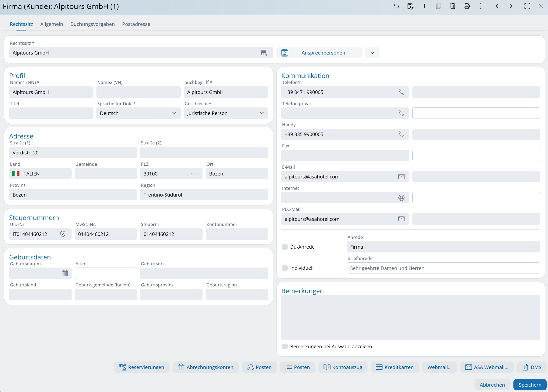The height and width of the screenshot is (392, 548).
Task: Click the Gemeinde input field
Action: 106,174
